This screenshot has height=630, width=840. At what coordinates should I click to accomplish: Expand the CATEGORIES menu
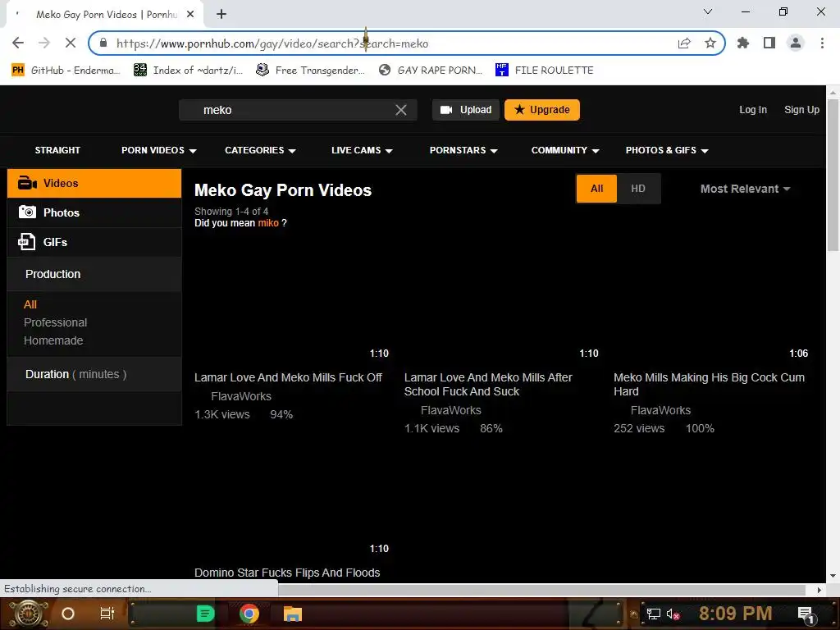(x=260, y=151)
